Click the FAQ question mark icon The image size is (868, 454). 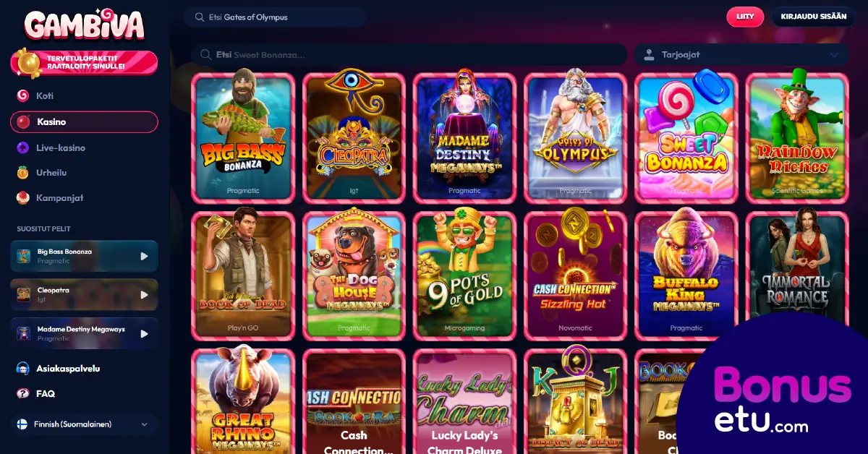[23, 394]
